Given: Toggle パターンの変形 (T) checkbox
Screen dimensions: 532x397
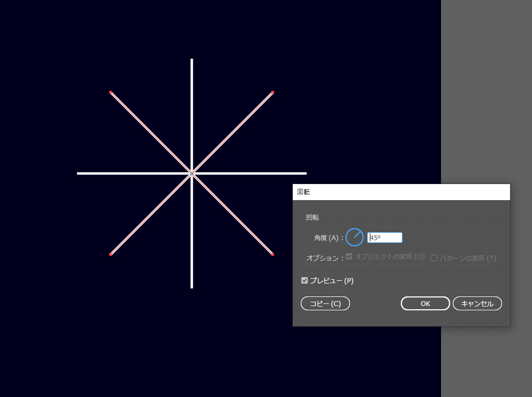Looking at the screenshot, I should [x=434, y=258].
